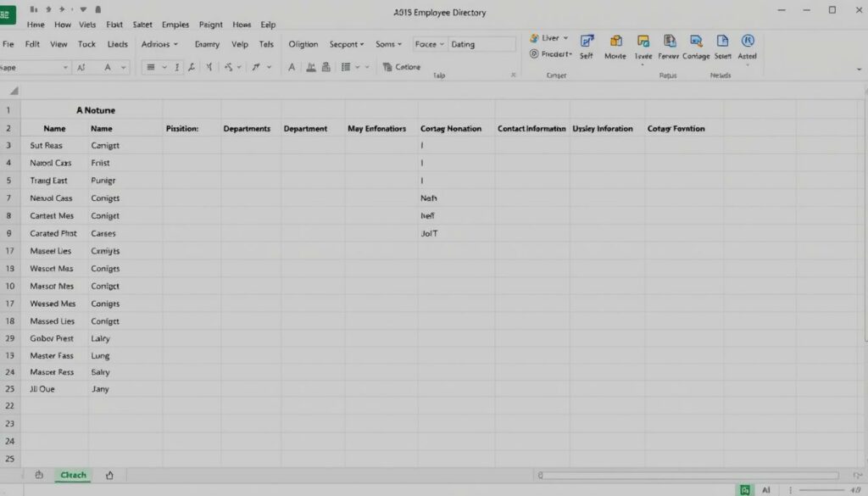868x496 pixels.
Task: Click the Tock ribbon item
Action: point(86,44)
